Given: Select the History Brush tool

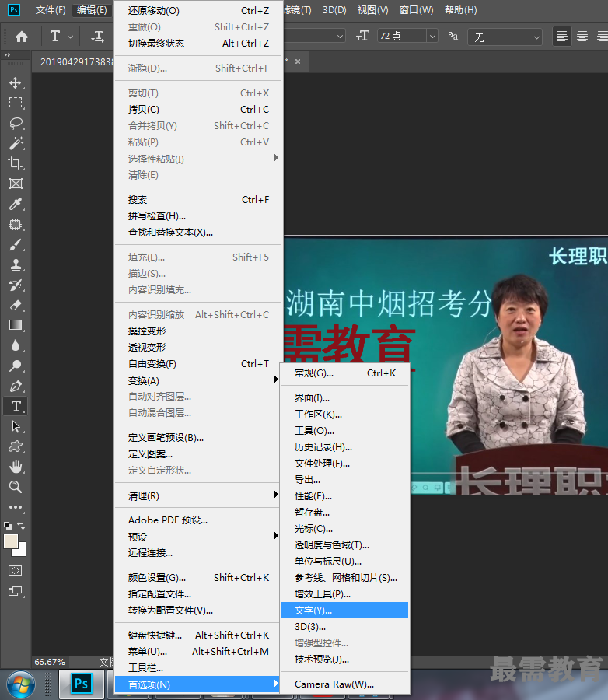Looking at the screenshot, I should pyautogui.click(x=16, y=285).
